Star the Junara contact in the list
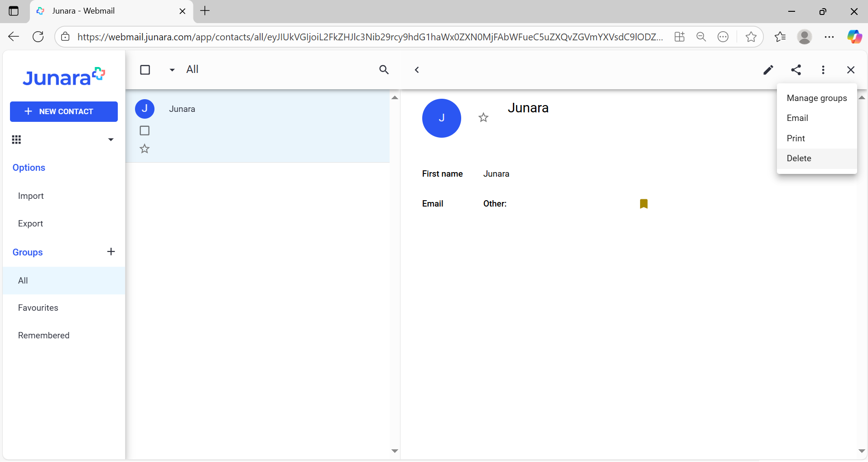This screenshot has height=462, width=868. (145, 149)
